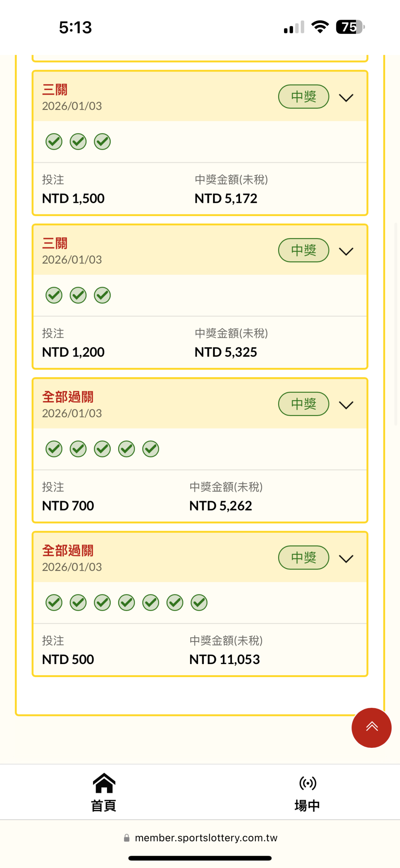The height and width of the screenshot is (868, 400).
Task: Tap the live broadcast 場中 icon
Action: [x=307, y=783]
